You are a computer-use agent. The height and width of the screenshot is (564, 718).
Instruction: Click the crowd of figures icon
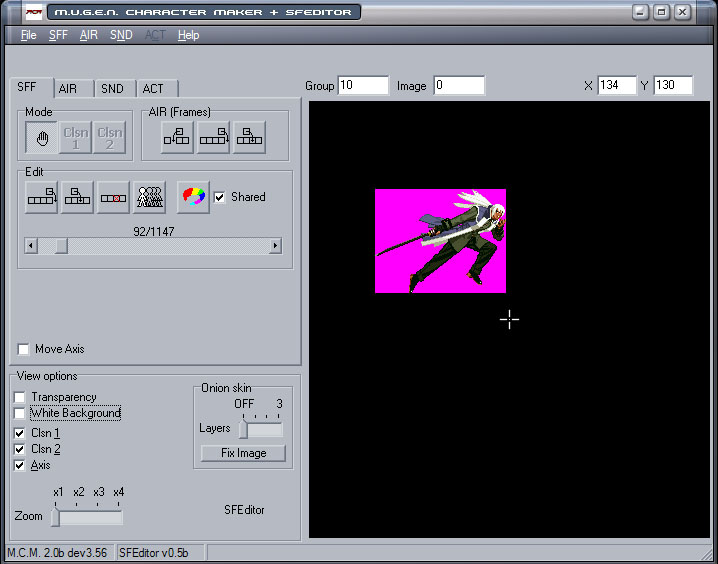[150, 197]
